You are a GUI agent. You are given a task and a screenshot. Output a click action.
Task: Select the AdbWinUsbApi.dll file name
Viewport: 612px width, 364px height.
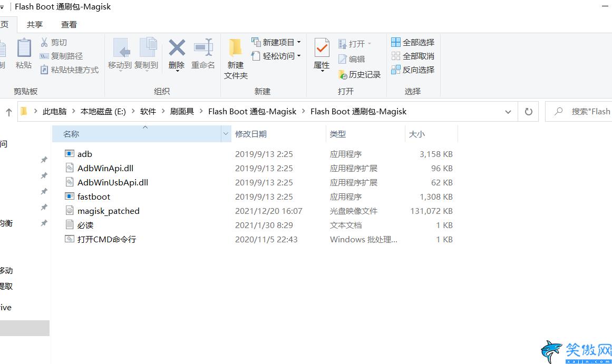pos(113,182)
